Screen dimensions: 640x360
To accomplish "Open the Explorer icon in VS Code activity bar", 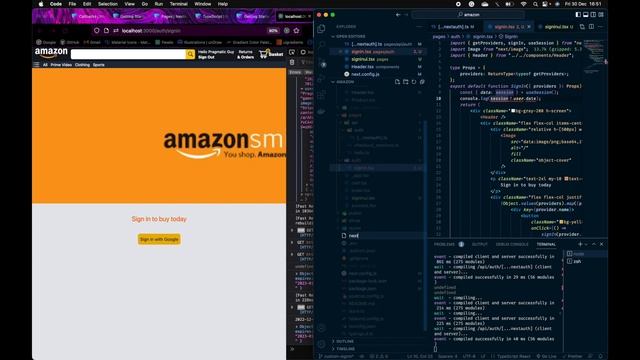I will [321, 29].
